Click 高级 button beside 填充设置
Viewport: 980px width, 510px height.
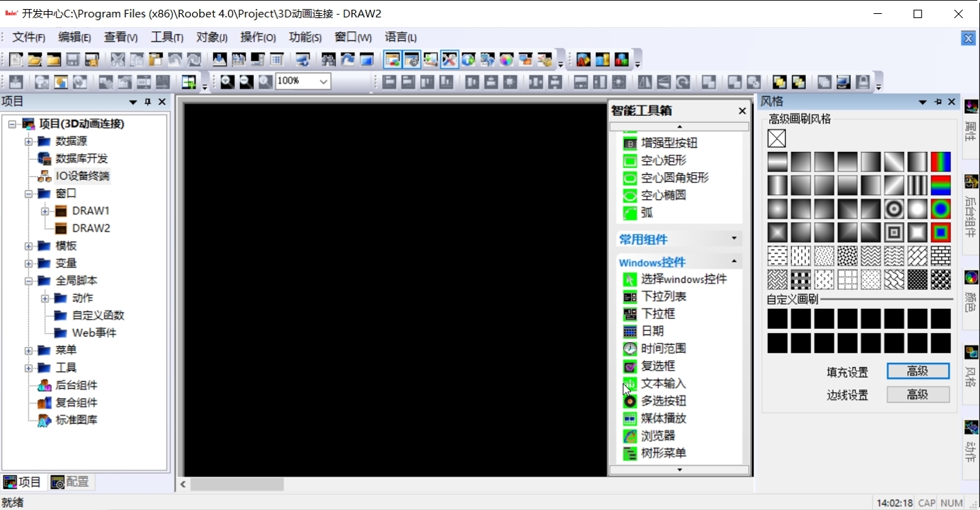(918, 371)
